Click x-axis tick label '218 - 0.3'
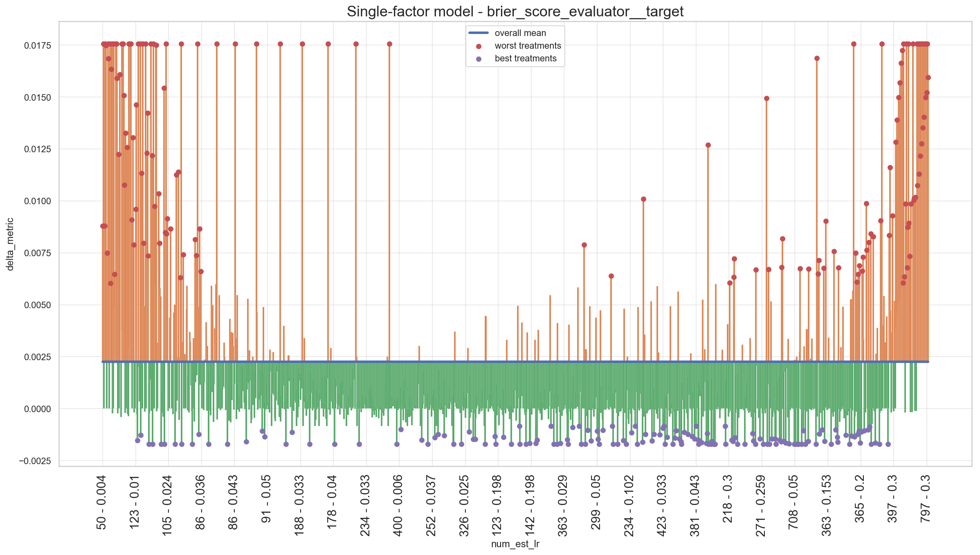Viewport: 980px width, 555px height. point(728,499)
